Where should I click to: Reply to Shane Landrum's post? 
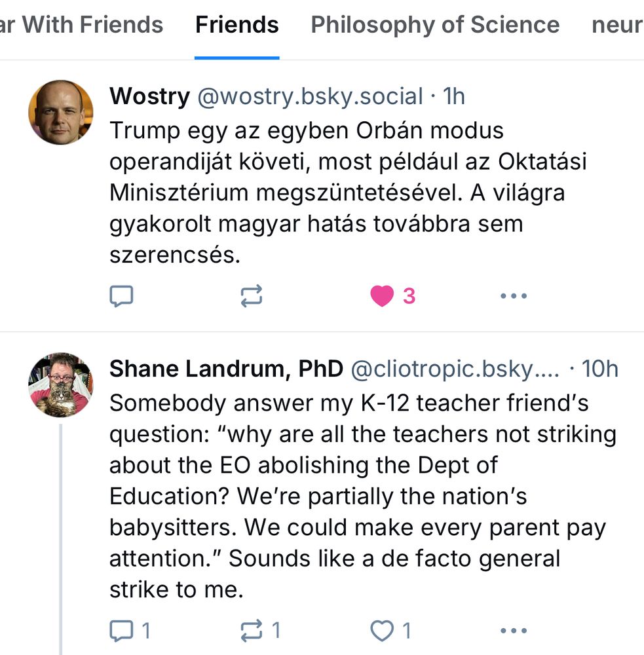pos(121,631)
